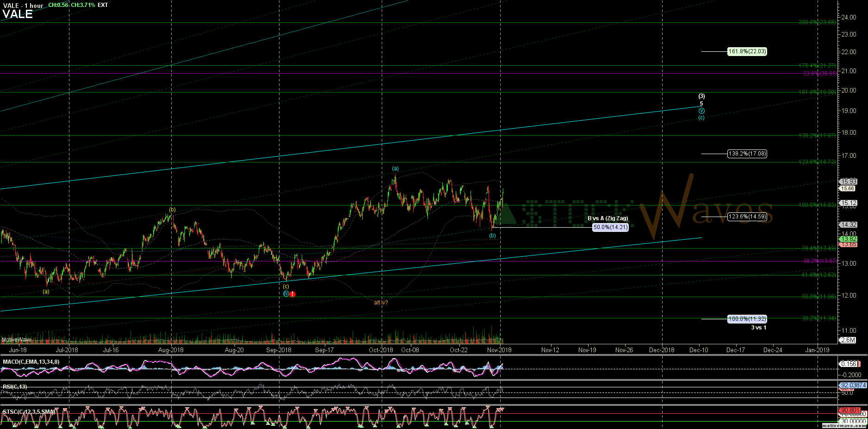Click the 2.6M volume tag

coord(848,340)
